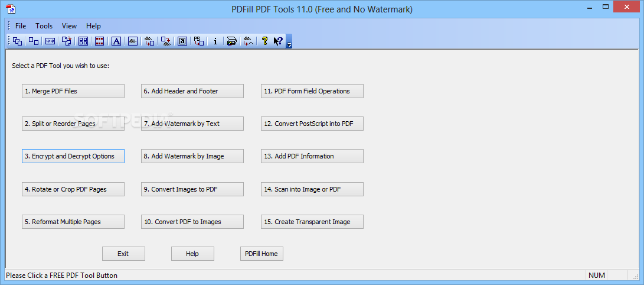Choose 7. Add Watermark by Text

(192, 124)
